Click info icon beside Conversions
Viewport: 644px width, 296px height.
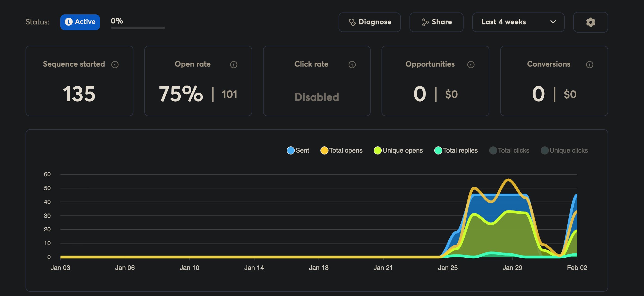590,65
